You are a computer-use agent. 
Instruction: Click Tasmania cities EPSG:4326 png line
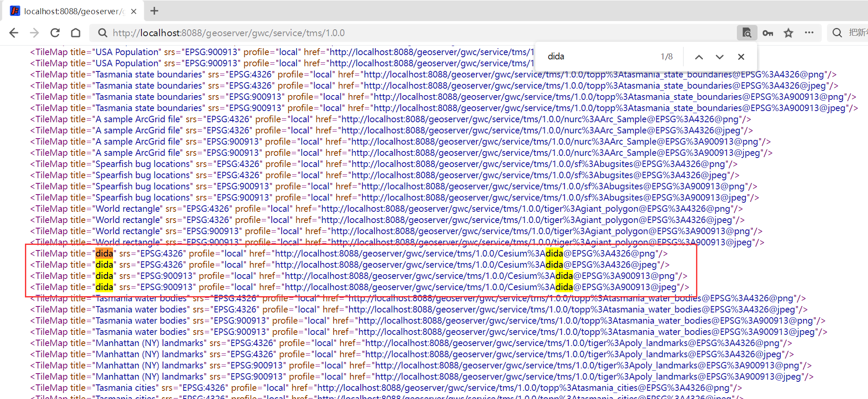[x=386, y=388]
